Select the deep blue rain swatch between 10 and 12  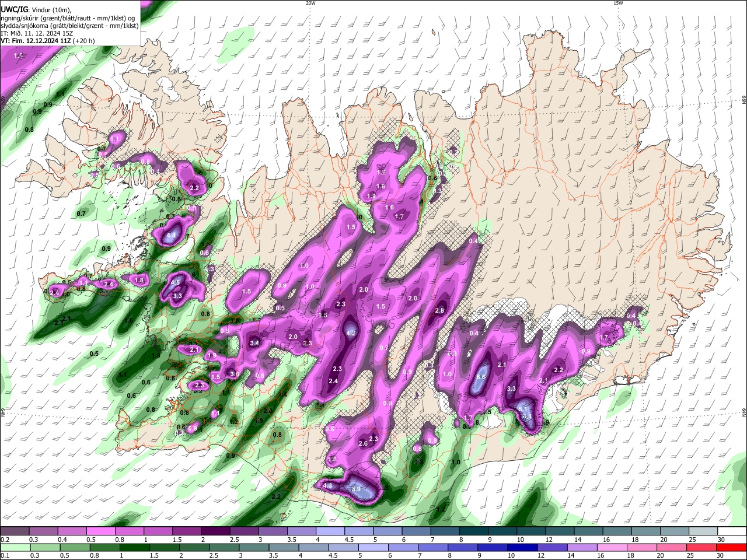(x=523, y=547)
